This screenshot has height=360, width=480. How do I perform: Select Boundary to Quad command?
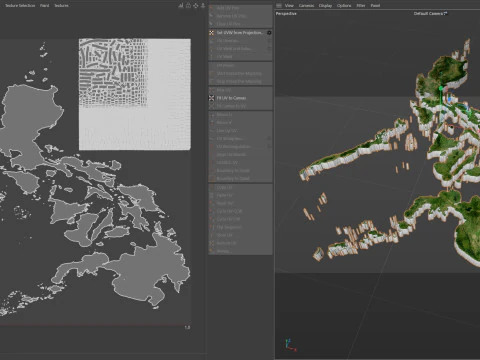point(240,178)
